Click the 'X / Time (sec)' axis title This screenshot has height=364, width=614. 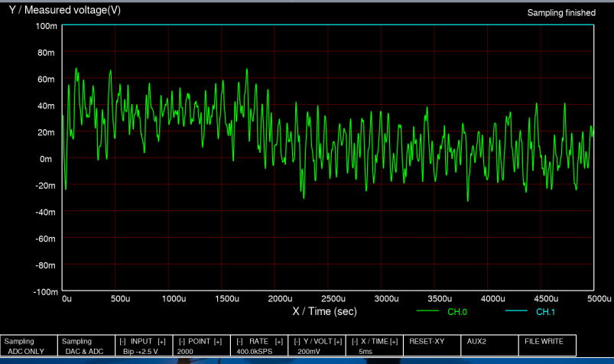pyautogui.click(x=325, y=311)
